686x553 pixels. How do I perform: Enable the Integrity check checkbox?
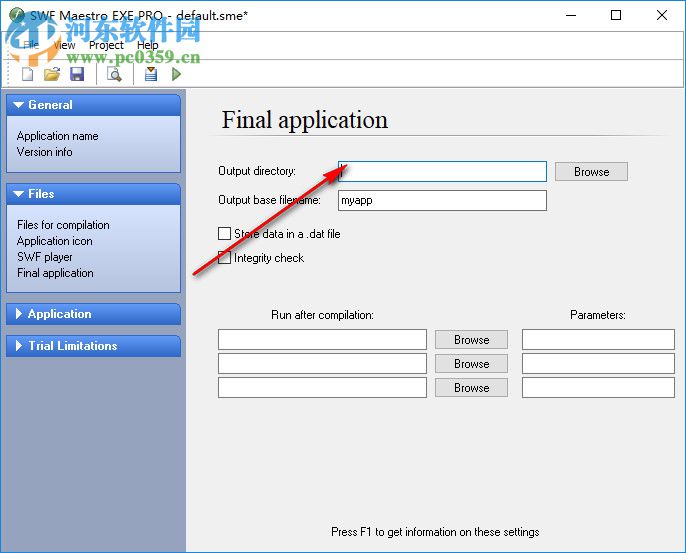click(x=224, y=258)
